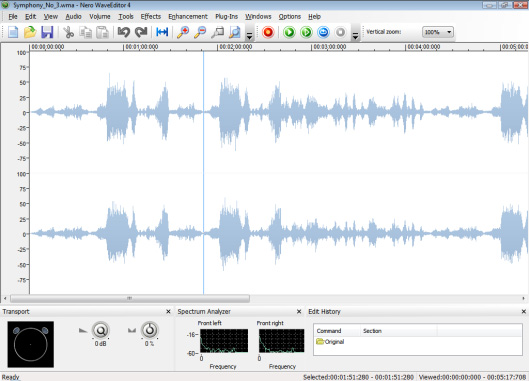The width and height of the screenshot is (529, 381).
Task: Open the Enhancement menu
Action: tap(188, 17)
